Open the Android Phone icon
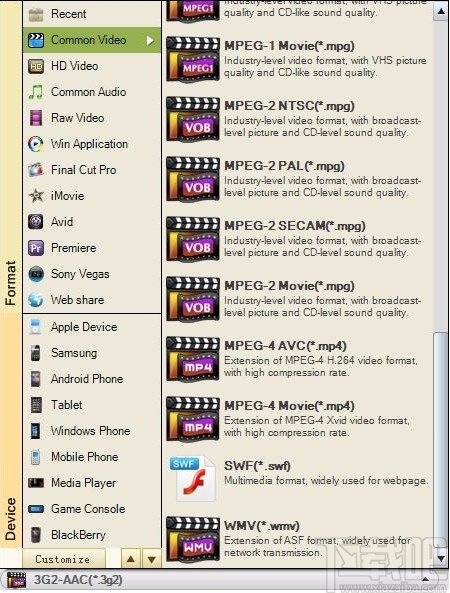The image size is (450, 593). point(36,379)
